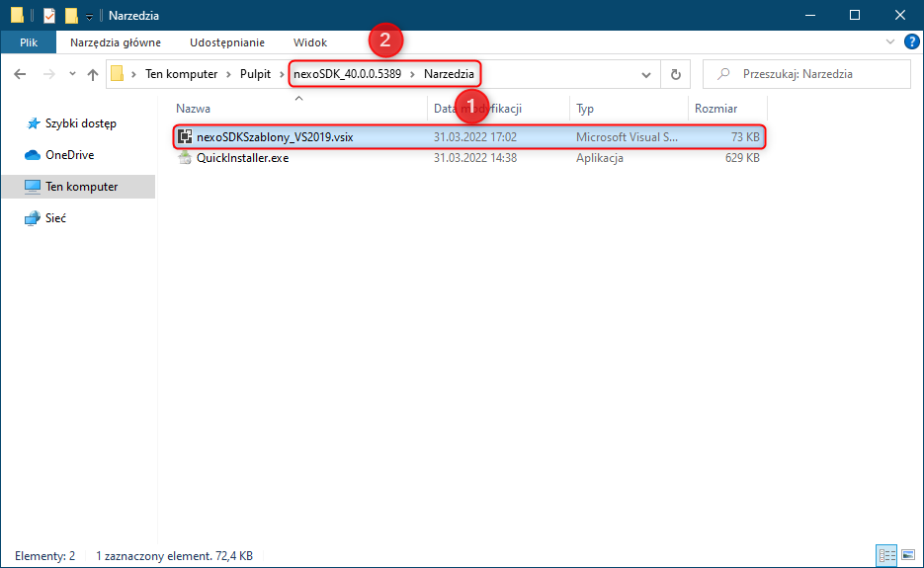
Task: Click the search box Przeszukaj: Narzedzia
Action: point(806,74)
